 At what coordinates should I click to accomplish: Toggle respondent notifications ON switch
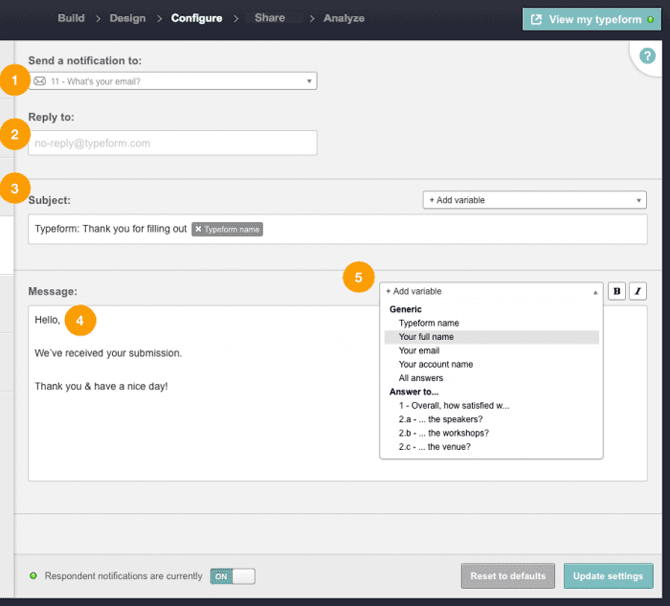232,576
